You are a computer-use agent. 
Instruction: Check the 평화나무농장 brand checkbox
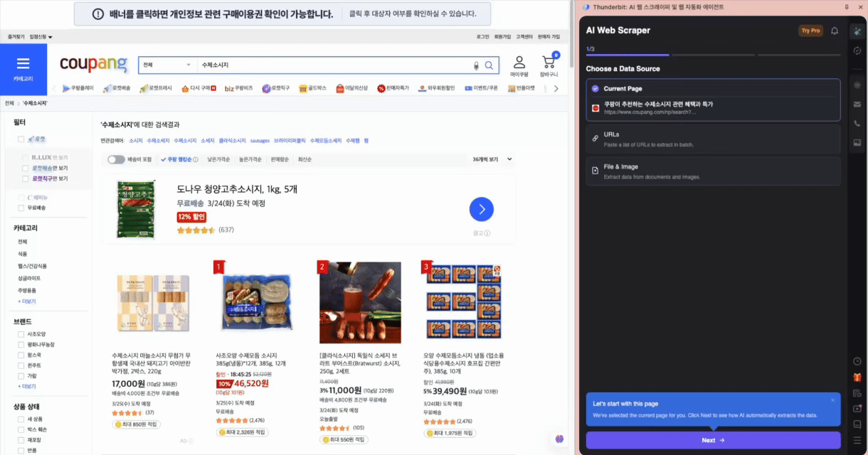21,344
